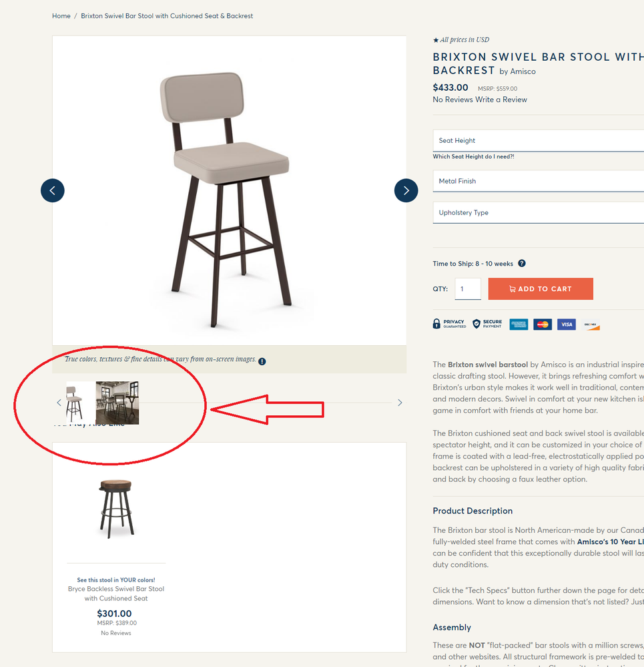Add the bar stool to cart
644x667 pixels.
point(541,289)
